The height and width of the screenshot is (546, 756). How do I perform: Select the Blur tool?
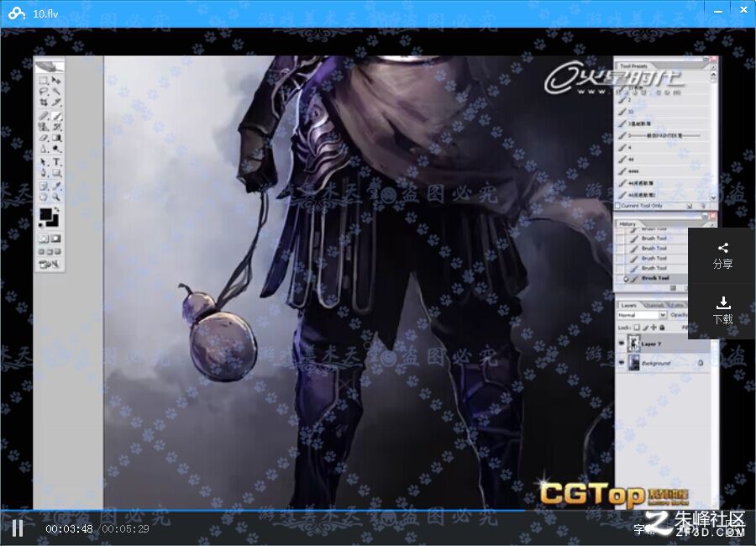click(x=44, y=149)
